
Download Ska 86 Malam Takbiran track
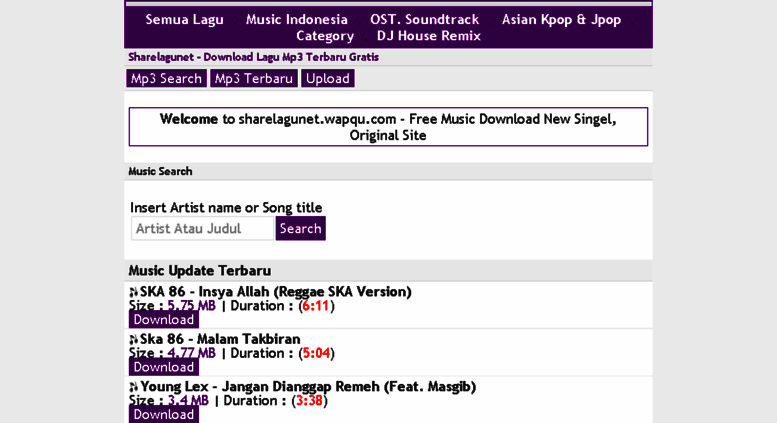(163, 367)
